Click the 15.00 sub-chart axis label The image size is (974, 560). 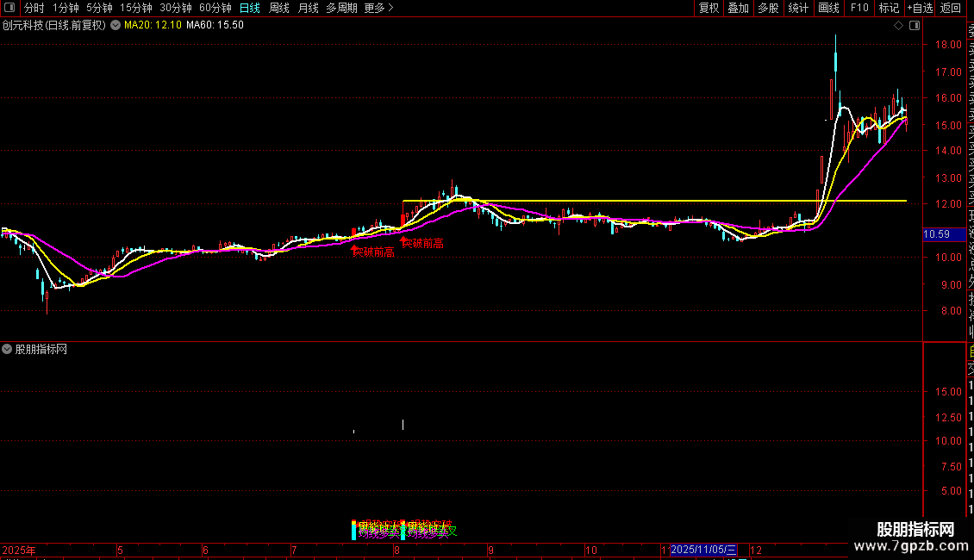coord(948,392)
